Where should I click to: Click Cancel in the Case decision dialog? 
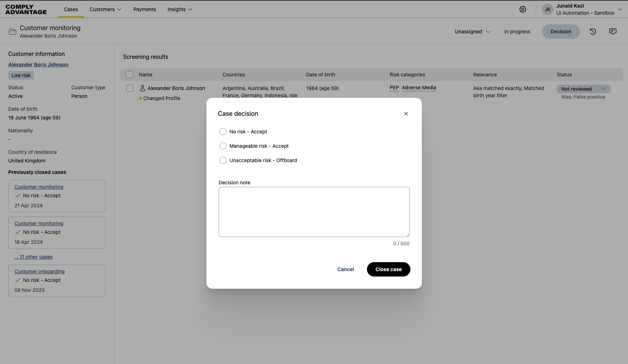coord(345,269)
